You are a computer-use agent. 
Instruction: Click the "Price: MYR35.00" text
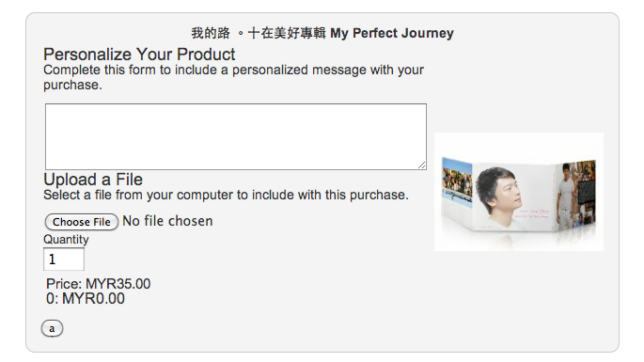pyautogui.click(x=98, y=284)
